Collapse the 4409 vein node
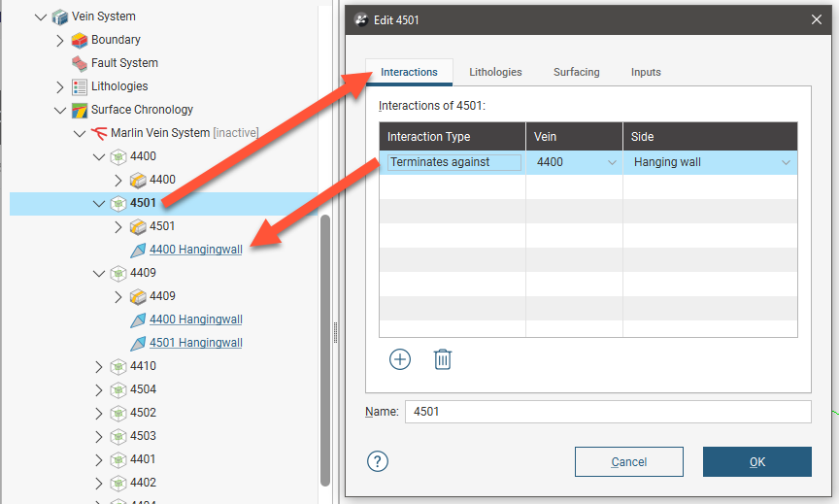 (x=98, y=273)
